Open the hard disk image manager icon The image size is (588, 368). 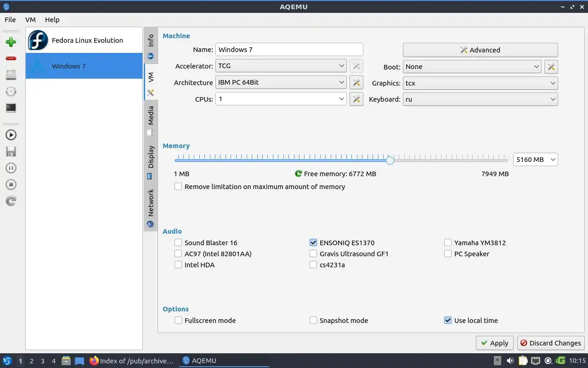(11, 75)
